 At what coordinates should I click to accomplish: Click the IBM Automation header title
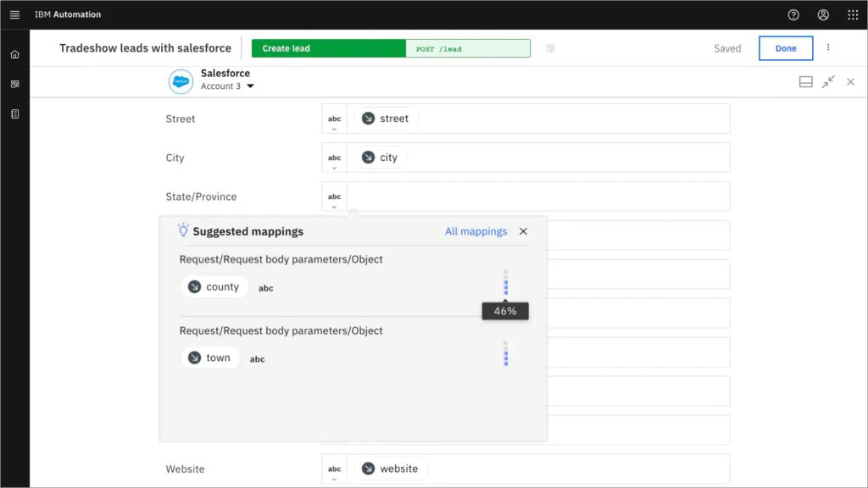[x=68, y=14]
